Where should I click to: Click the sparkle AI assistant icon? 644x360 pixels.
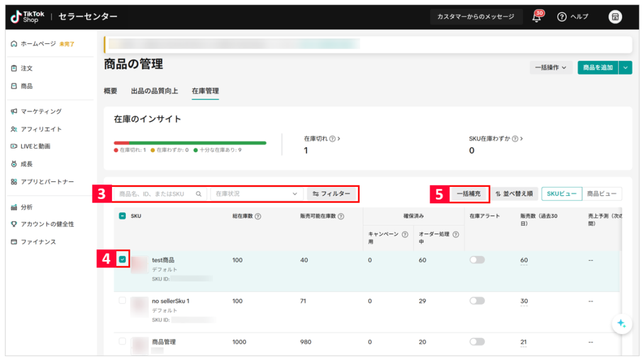[621, 323]
